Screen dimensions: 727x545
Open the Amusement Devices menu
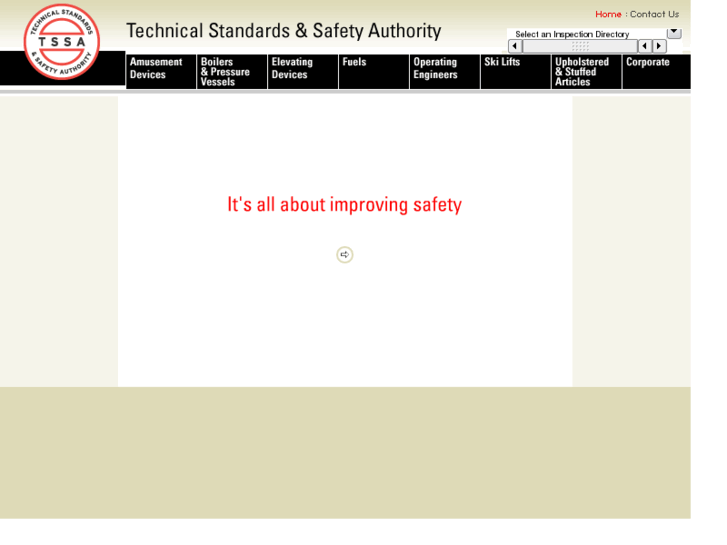tap(161, 71)
